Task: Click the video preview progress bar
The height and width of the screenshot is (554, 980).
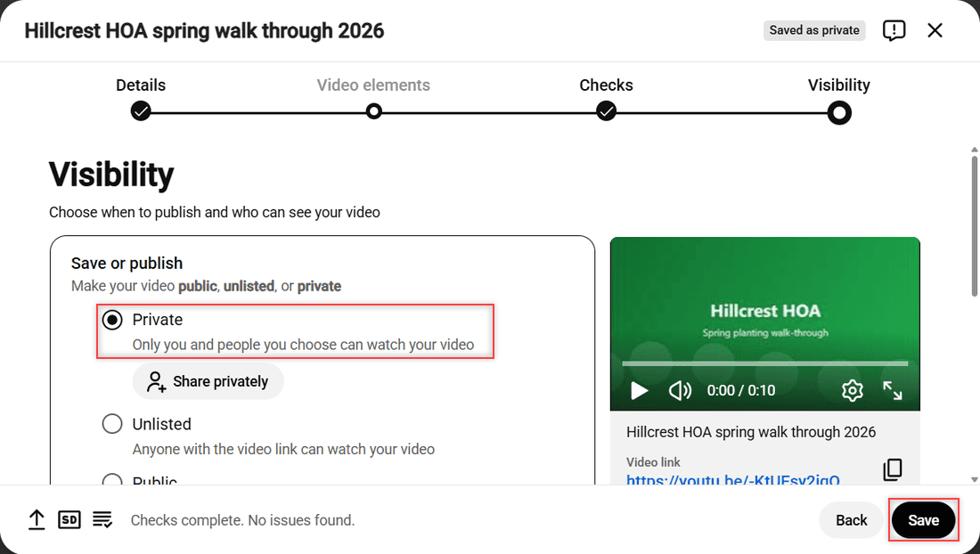Action: point(765,363)
